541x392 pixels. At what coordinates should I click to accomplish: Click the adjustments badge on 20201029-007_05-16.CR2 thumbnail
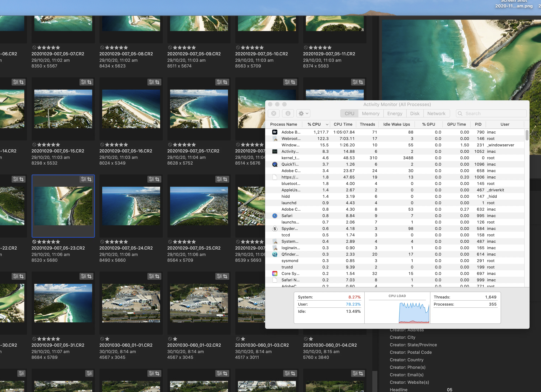point(152,82)
